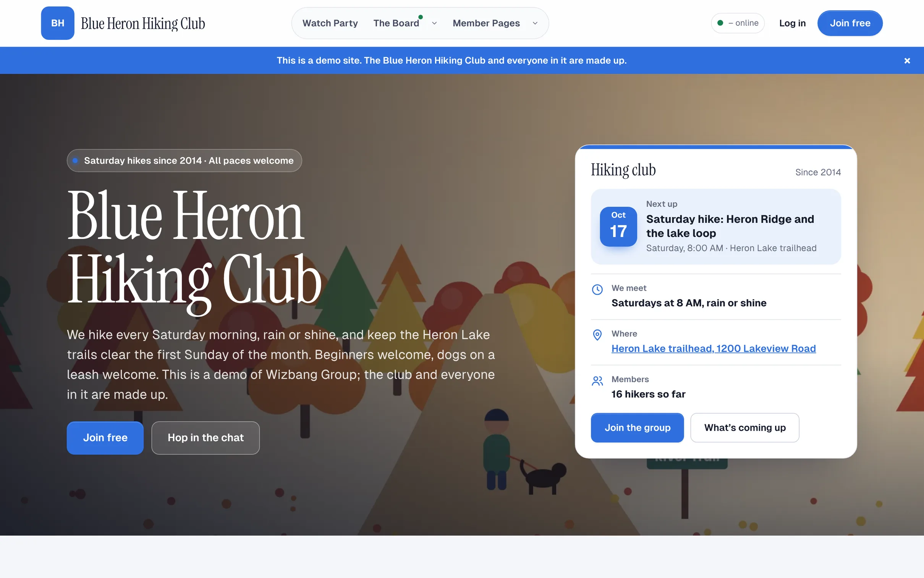This screenshot has height=578, width=924.
Task: Click Join the group button
Action: pyautogui.click(x=637, y=427)
